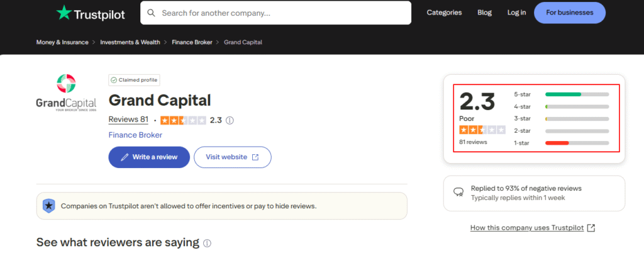The width and height of the screenshot is (644, 258).
Task: Click the Search for another company field
Action: pyautogui.click(x=275, y=13)
